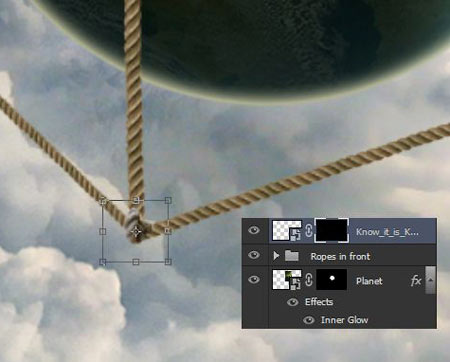Unlink mask on Know_it_is_K... layer

(309, 231)
